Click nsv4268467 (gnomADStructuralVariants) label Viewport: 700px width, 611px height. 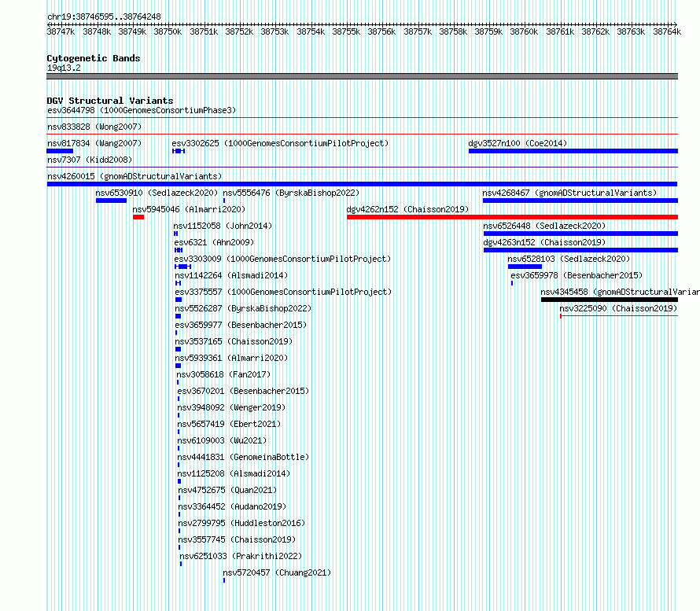(x=569, y=193)
